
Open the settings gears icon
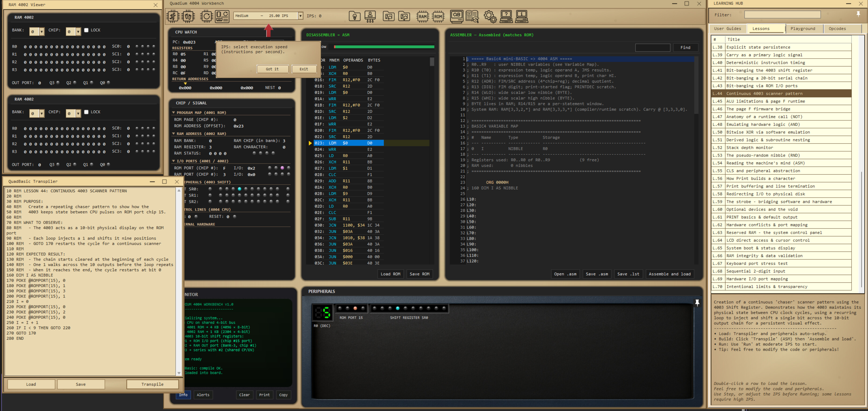coord(490,16)
